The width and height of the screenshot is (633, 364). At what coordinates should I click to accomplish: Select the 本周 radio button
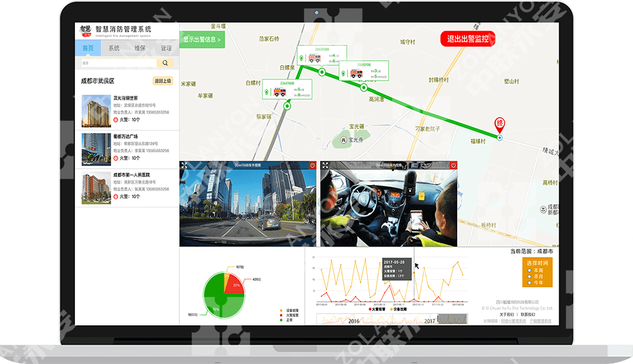pos(529,270)
